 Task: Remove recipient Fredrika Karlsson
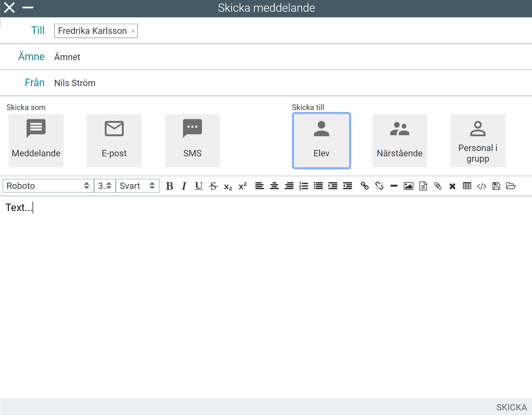[133, 31]
